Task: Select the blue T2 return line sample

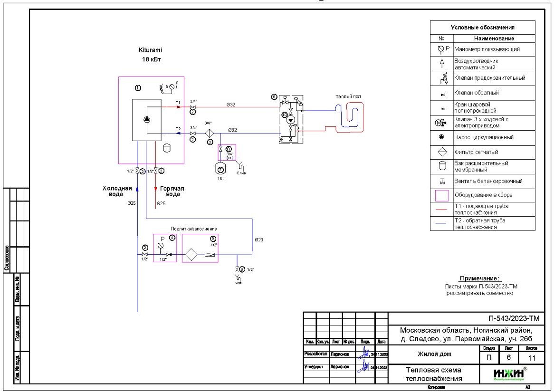Action: click(441, 224)
